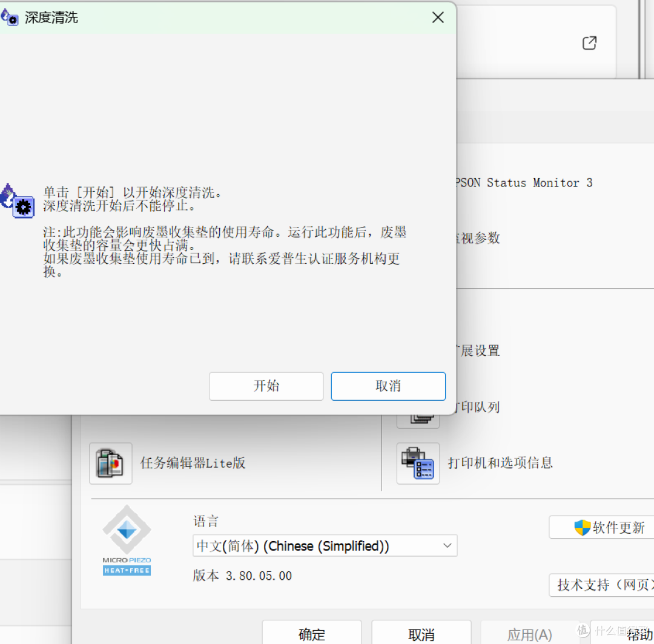Viewport: 654px width, 644px height.
Task: Select the 任务编辑器Lite版 label
Action: tap(193, 462)
